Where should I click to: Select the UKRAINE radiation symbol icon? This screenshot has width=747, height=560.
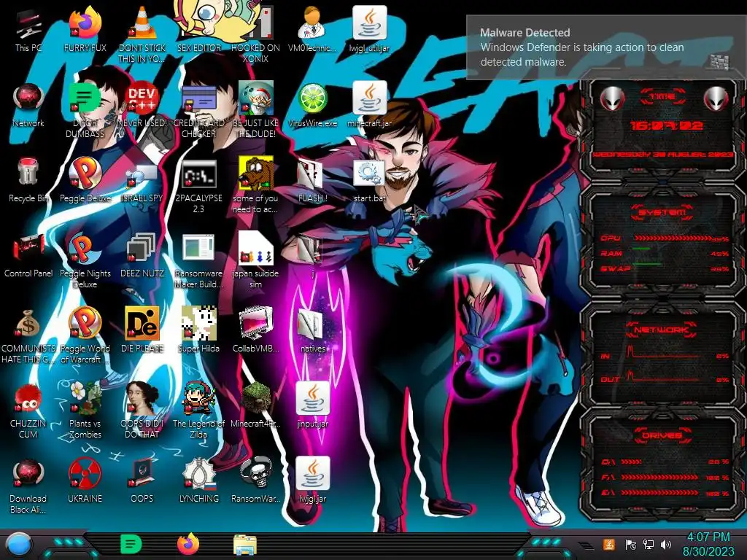85,481
